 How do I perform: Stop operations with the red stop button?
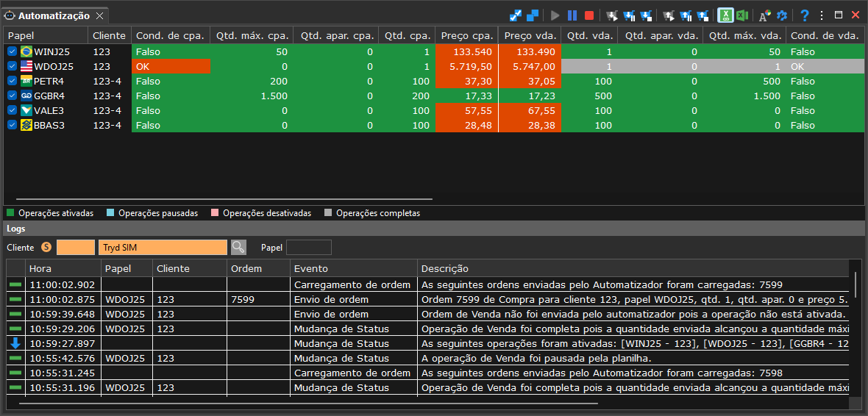(x=589, y=15)
